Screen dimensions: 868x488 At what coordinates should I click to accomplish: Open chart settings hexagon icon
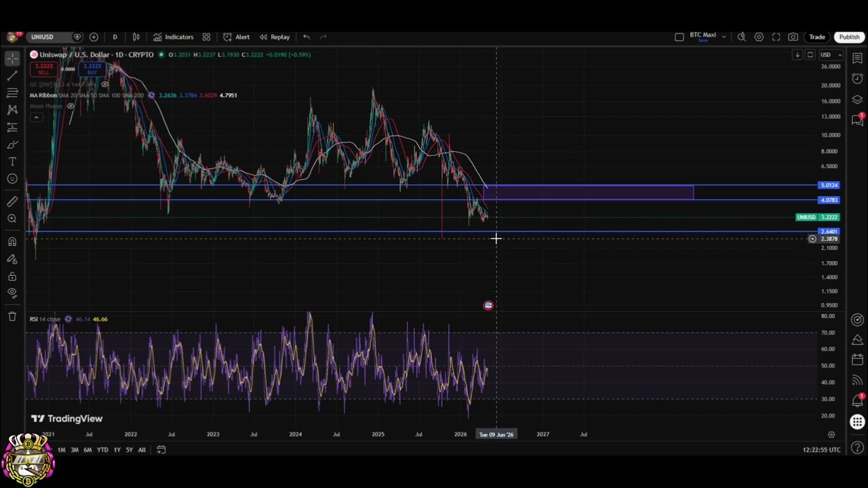[x=759, y=37]
